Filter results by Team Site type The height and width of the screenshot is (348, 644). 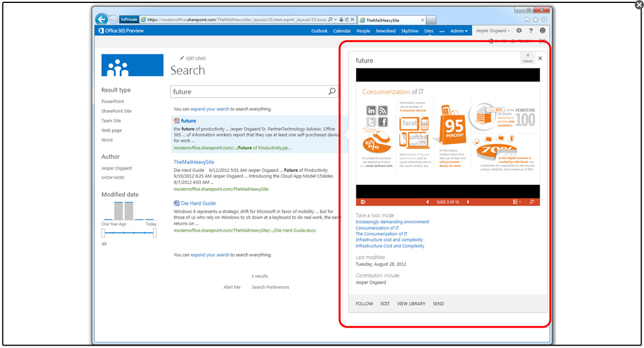click(111, 120)
